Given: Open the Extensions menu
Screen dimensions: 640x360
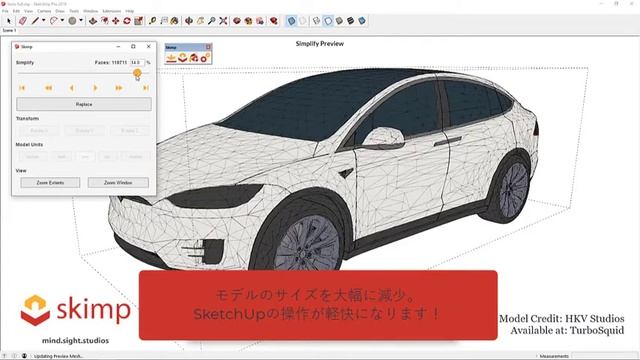Looking at the screenshot, I should (111, 11).
